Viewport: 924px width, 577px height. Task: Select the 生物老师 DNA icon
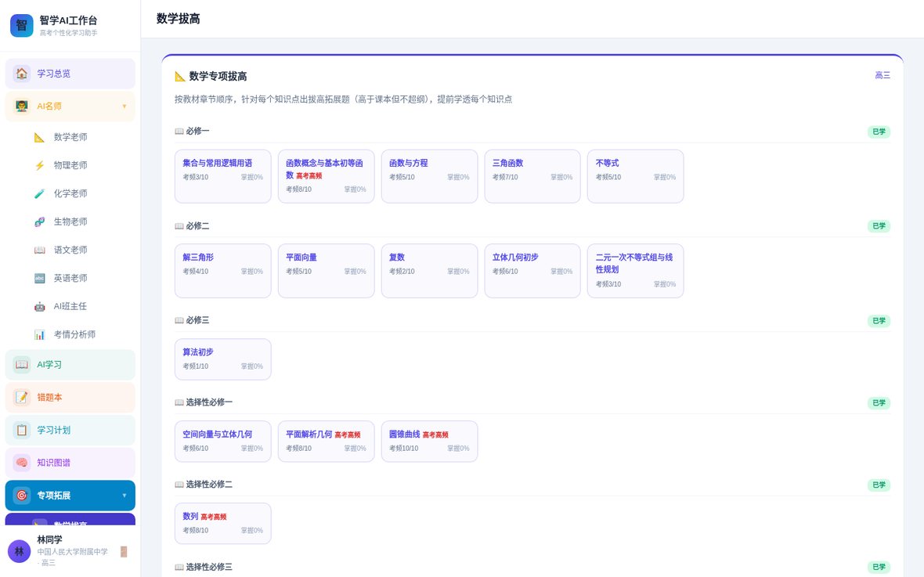39,222
